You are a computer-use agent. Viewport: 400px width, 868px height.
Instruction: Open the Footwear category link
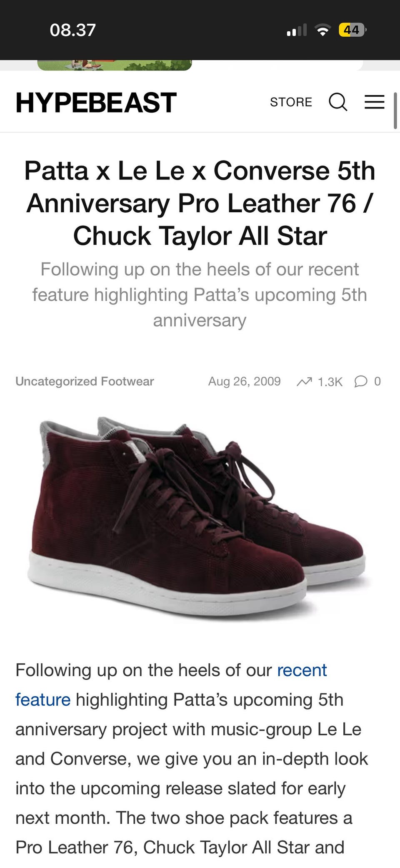127,381
